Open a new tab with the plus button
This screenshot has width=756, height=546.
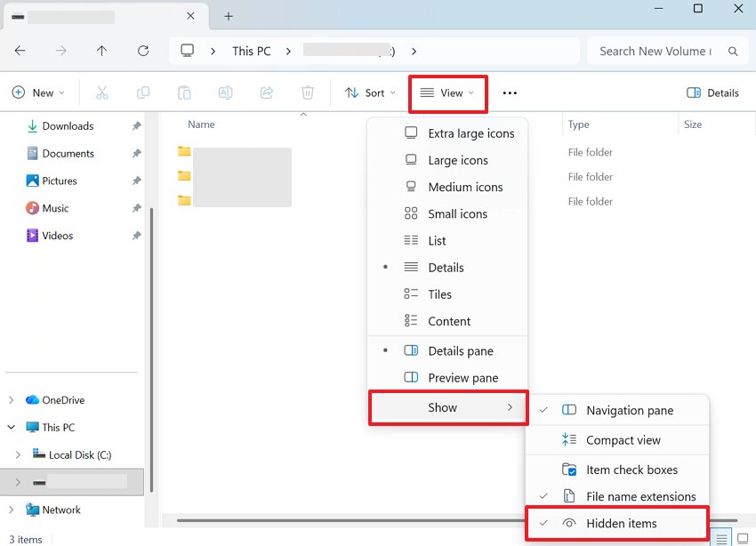point(228,16)
